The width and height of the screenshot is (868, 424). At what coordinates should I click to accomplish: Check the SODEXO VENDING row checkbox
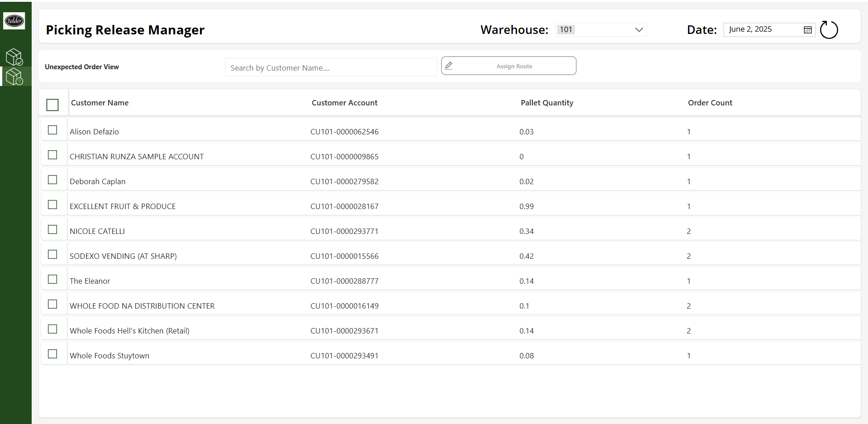pyautogui.click(x=52, y=254)
